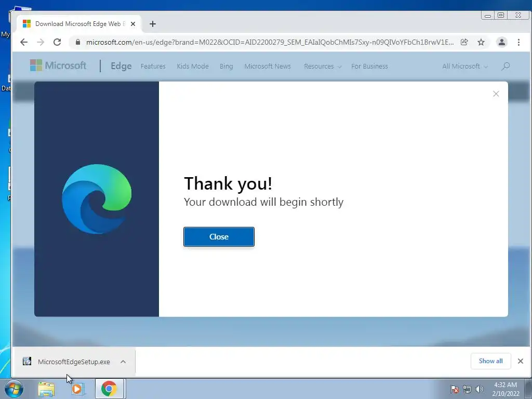Open the Windows Start menu
532x399 pixels.
pyautogui.click(x=14, y=389)
